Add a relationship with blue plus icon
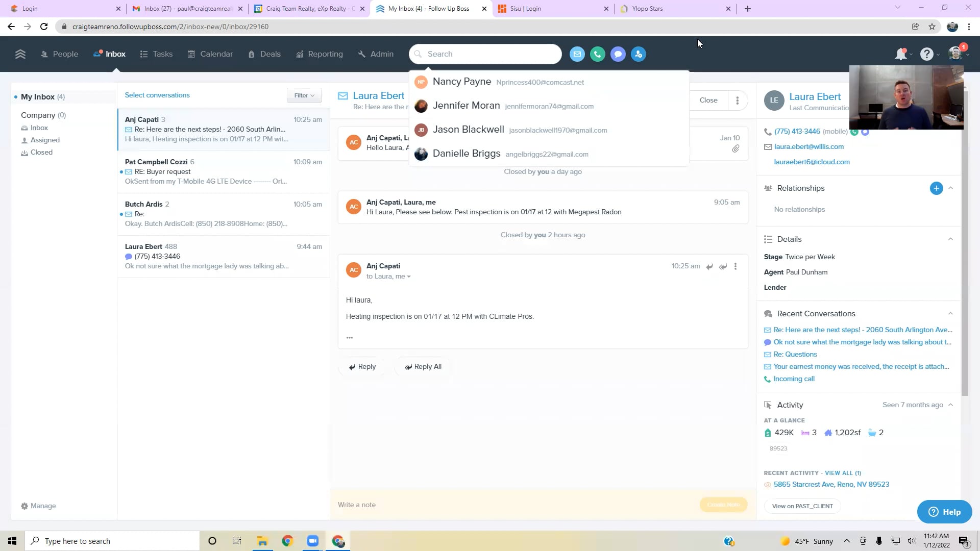The height and width of the screenshot is (551, 980). (x=936, y=188)
